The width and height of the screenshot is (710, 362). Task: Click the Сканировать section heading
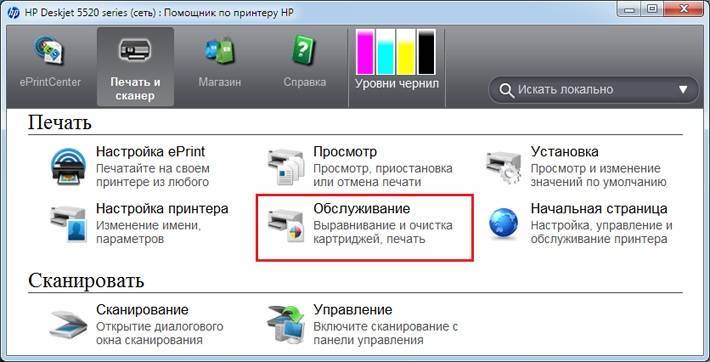click(86, 281)
